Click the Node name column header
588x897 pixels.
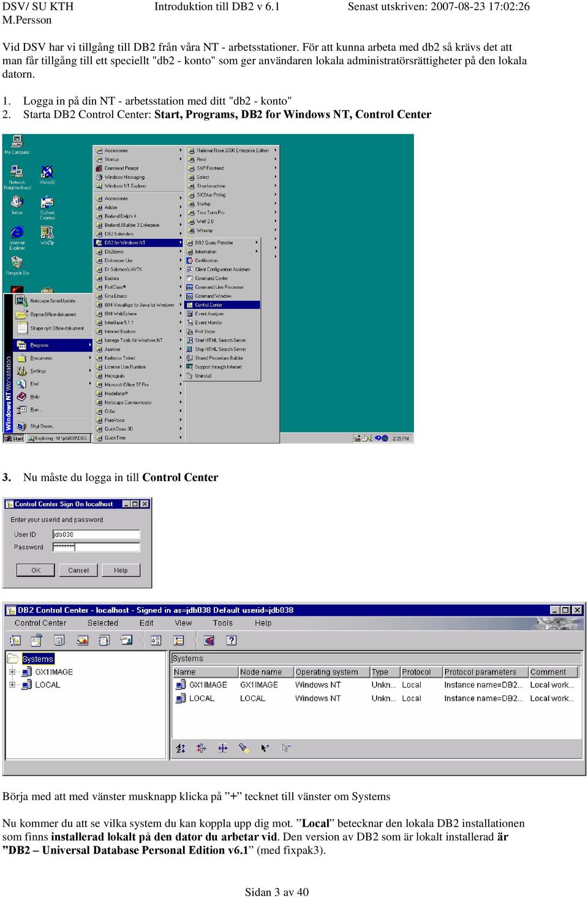(265, 672)
